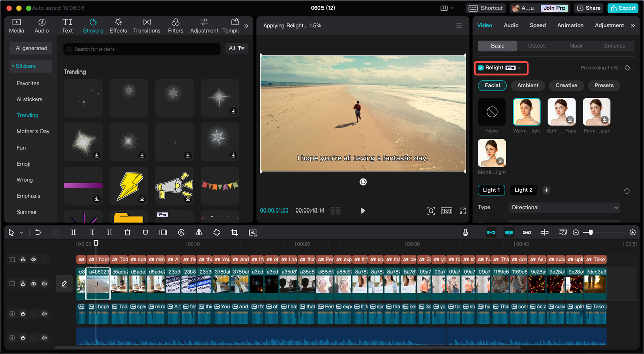The width and height of the screenshot is (644, 354).
Task: Open the All sticker filter dropdown
Action: (236, 48)
